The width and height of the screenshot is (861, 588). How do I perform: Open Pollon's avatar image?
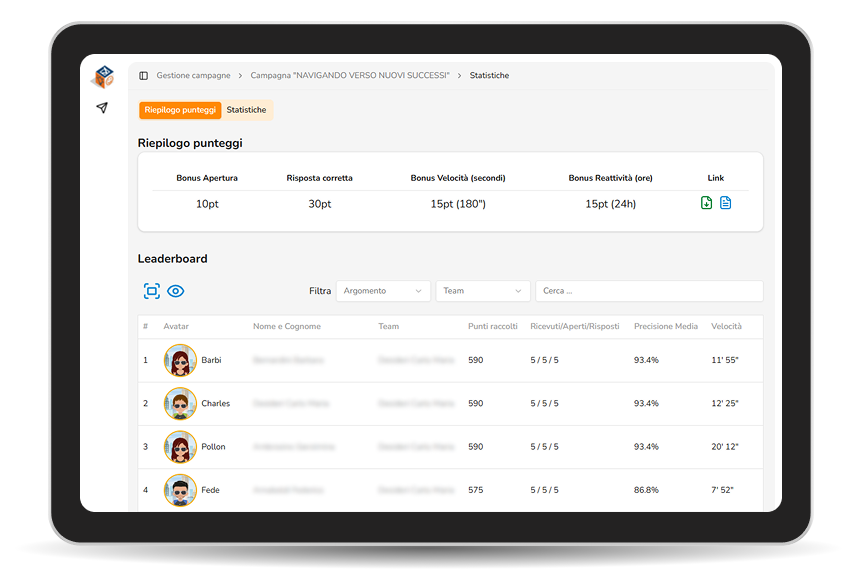[x=180, y=447]
